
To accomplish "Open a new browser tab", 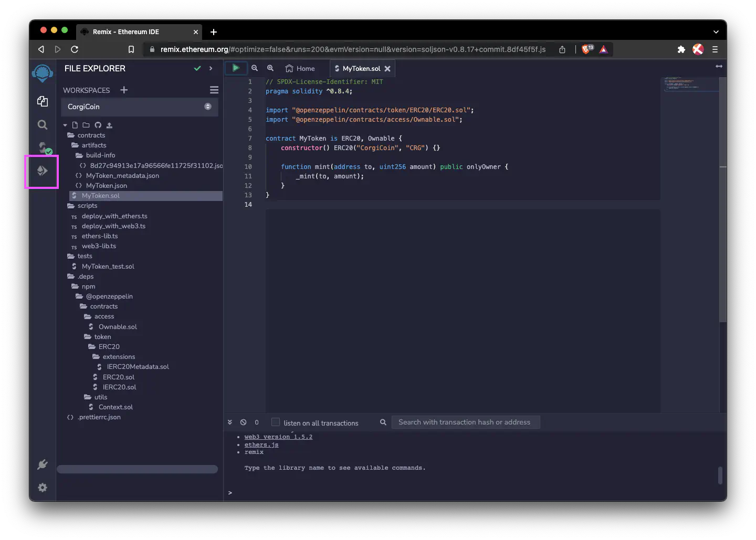I will pos(214,32).
